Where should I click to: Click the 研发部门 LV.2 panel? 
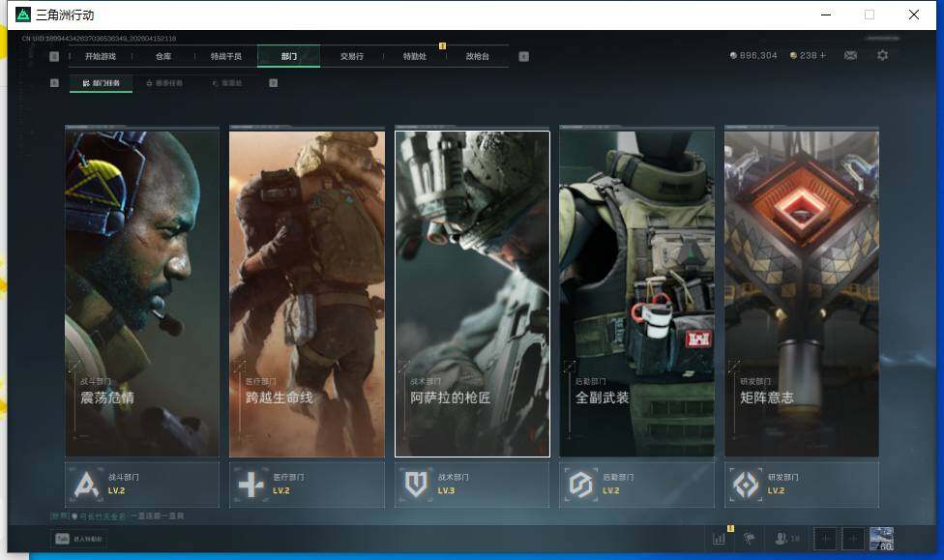[802, 485]
